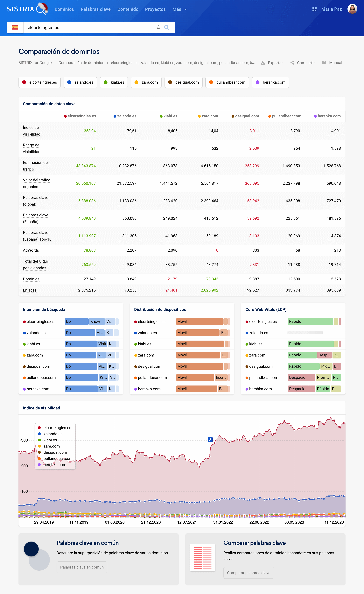
Task: Toggle the bershka.com domain chip
Action: point(270,82)
